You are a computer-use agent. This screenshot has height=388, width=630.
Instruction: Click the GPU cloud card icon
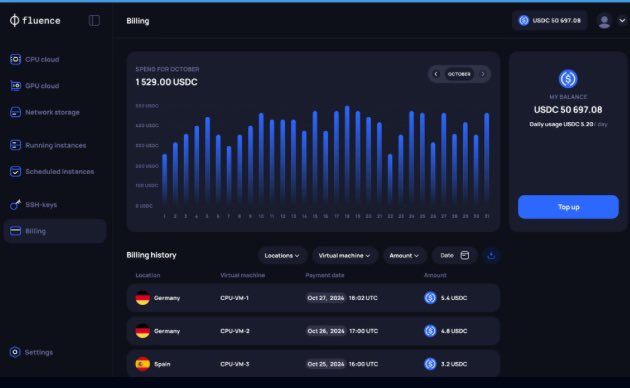[15, 86]
